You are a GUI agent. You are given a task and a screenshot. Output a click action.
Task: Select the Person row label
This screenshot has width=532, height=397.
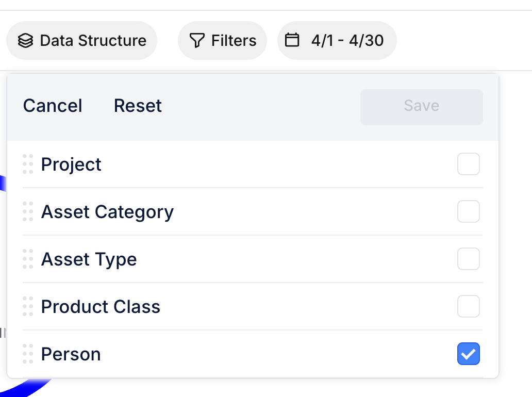[71, 354]
